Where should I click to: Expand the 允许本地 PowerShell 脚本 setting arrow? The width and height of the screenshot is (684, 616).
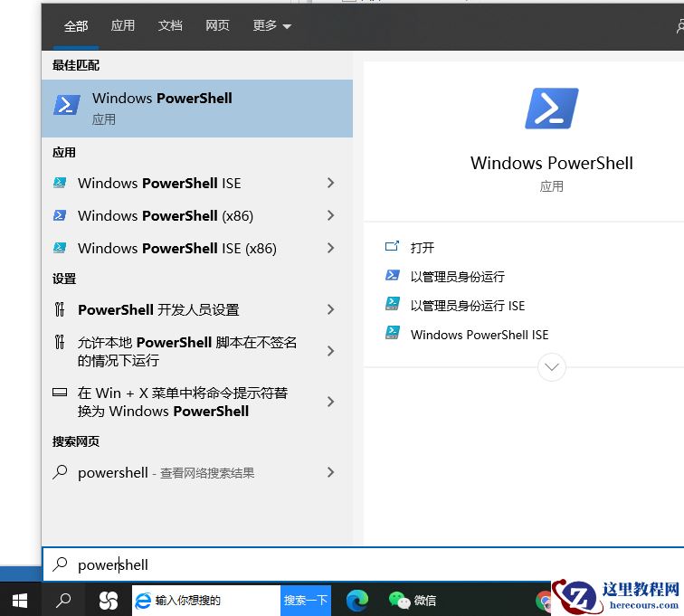(x=330, y=351)
